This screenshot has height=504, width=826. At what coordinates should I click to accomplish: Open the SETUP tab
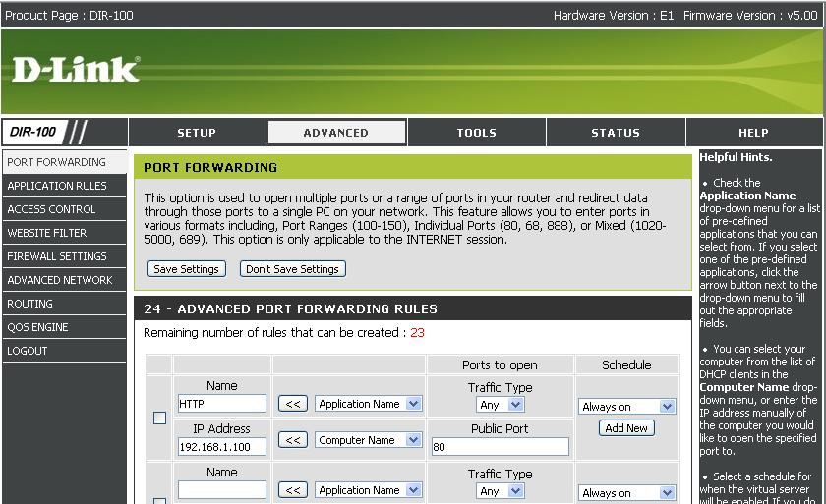[197, 132]
